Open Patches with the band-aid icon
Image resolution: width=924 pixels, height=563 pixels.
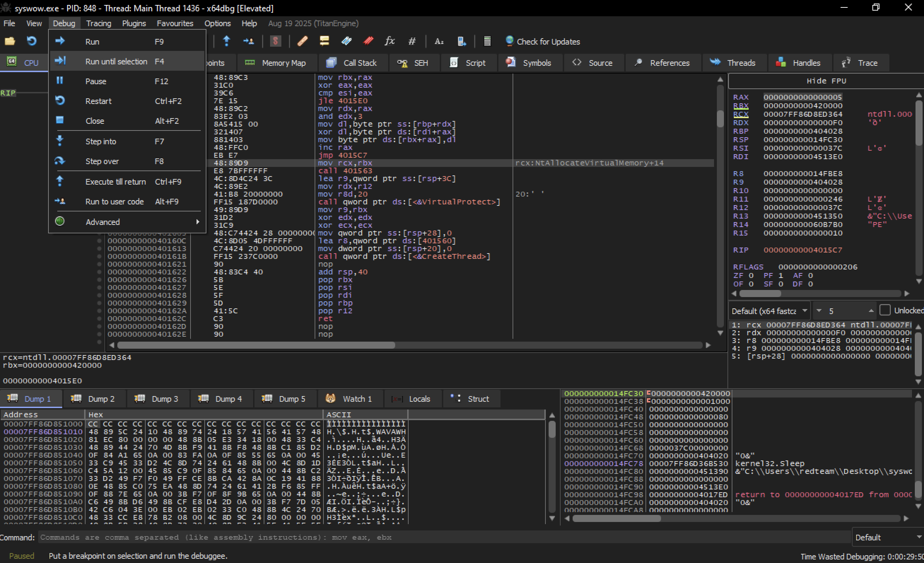(x=302, y=41)
